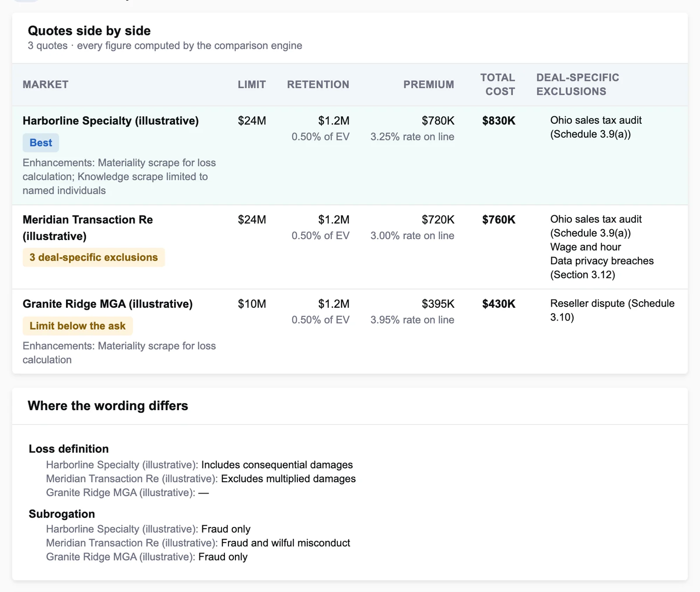Click the Granite Ridge $430K total cost
Viewport: 700px width, 592px height.
[x=499, y=304]
